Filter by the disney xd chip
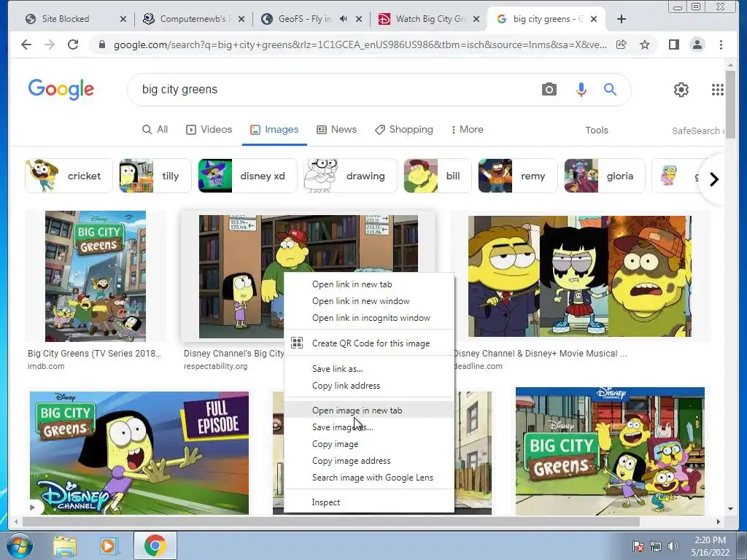Image resolution: width=747 pixels, height=560 pixels. [x=247, y=176]
